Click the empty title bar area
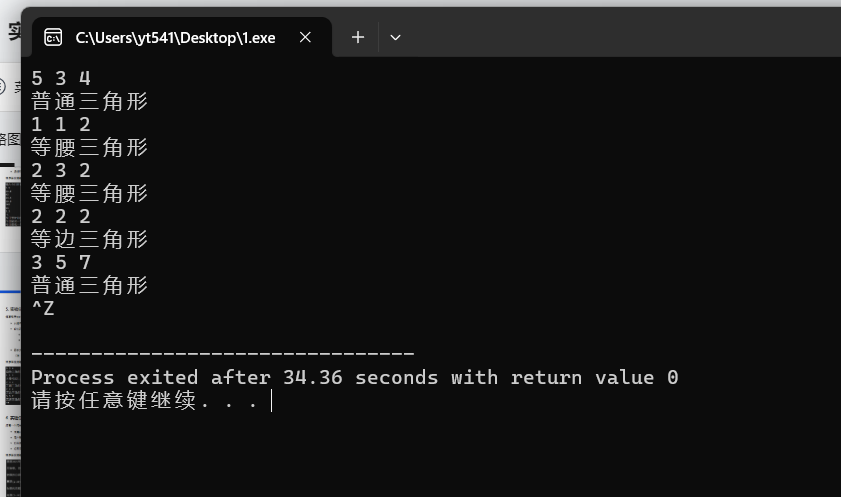This screenshot has width=841, height=497. coord(622,32)
